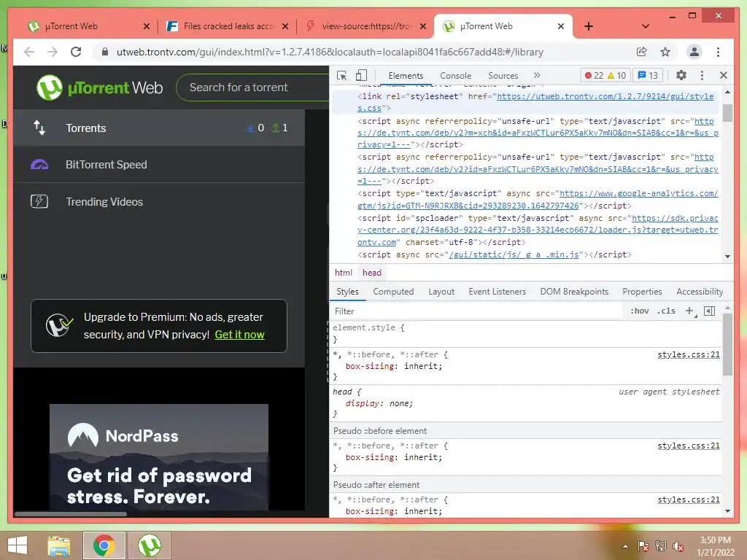747x560 pixels.
Task: Select the inspect element picker icon
Action: (341, 76)
